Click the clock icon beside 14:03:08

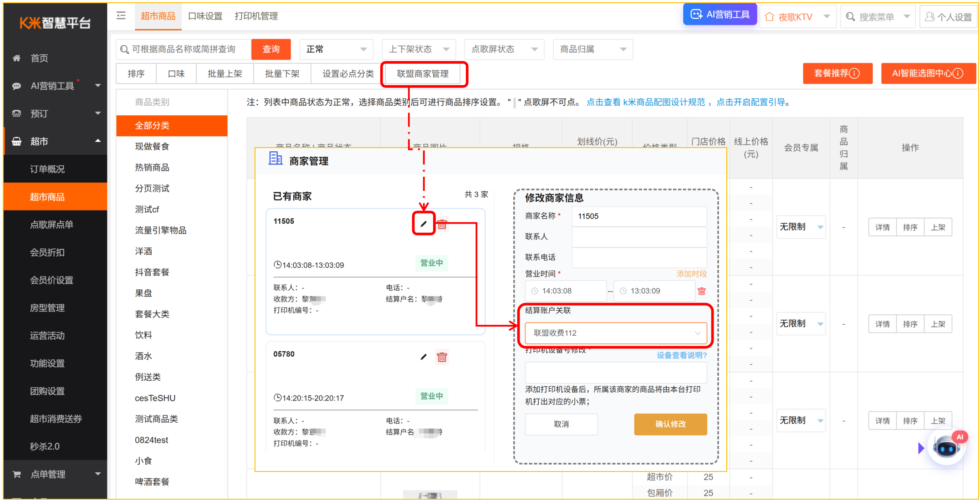[x=536, y=291]
